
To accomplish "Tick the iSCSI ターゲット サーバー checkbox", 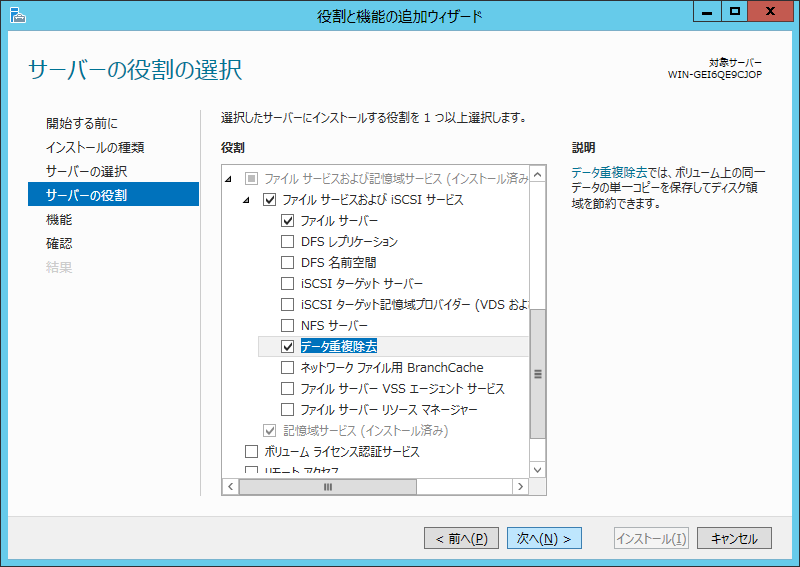I will (288, 283).
